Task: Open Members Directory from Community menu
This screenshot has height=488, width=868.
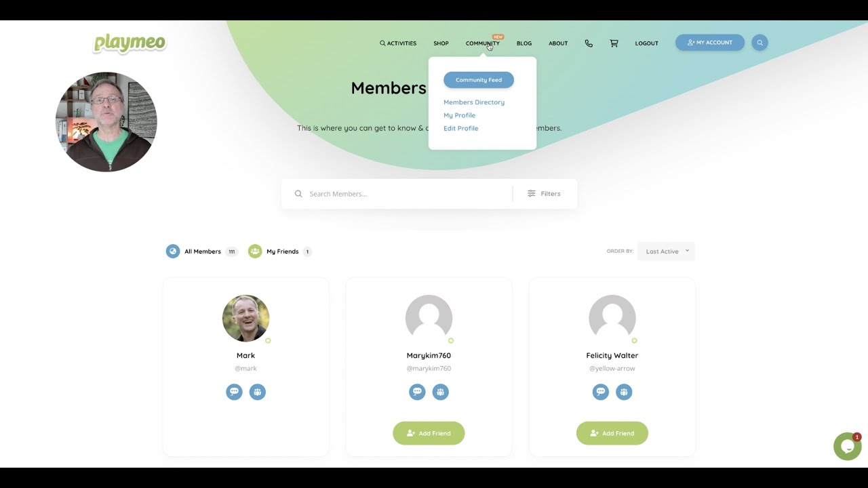Action: pos(474,102)
